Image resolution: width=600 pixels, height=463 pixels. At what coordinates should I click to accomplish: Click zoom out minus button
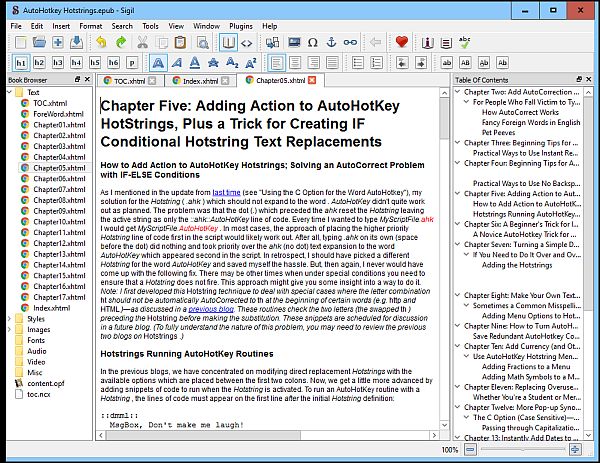tap(471, 449)
